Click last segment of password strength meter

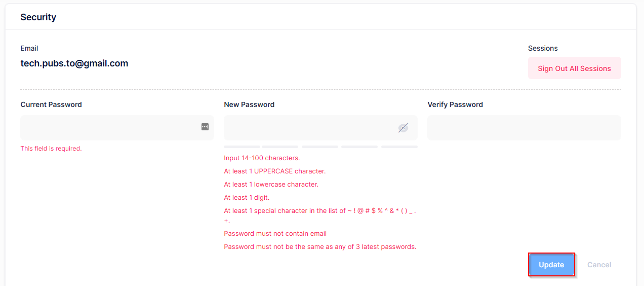[x=399, y=147]
